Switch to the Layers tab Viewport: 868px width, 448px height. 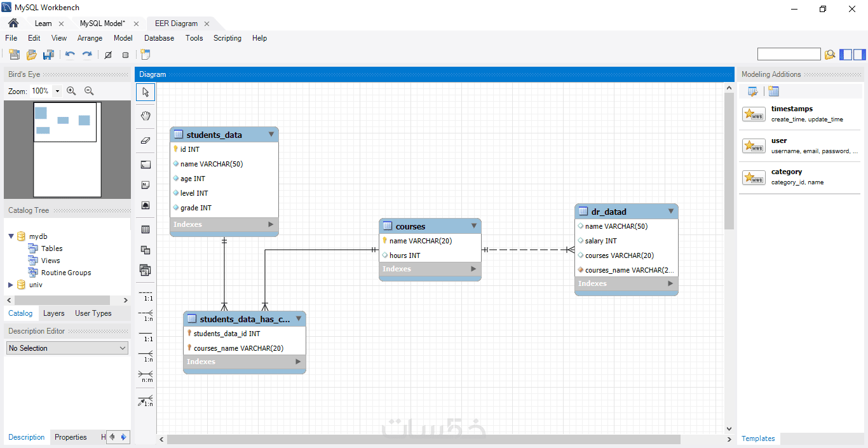click(x=54, y=313)
